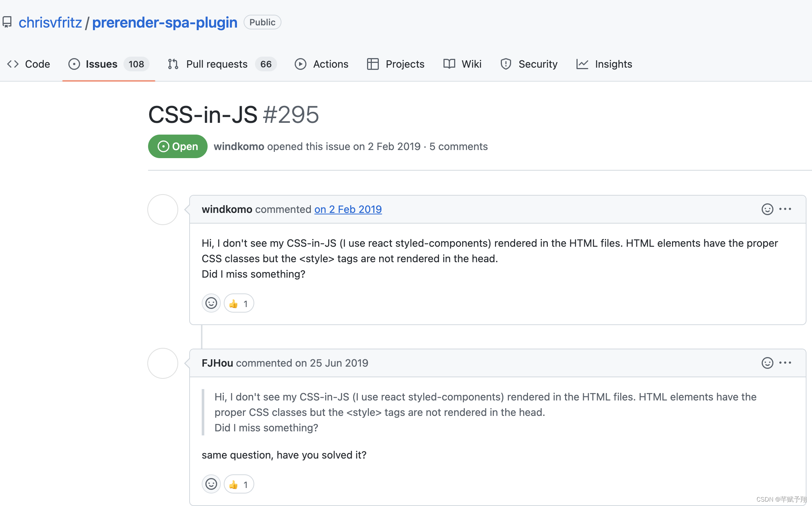Open FJHou's profile from the comment header
The width and height of the screenshot is (812, 506).
coord(218,363)
